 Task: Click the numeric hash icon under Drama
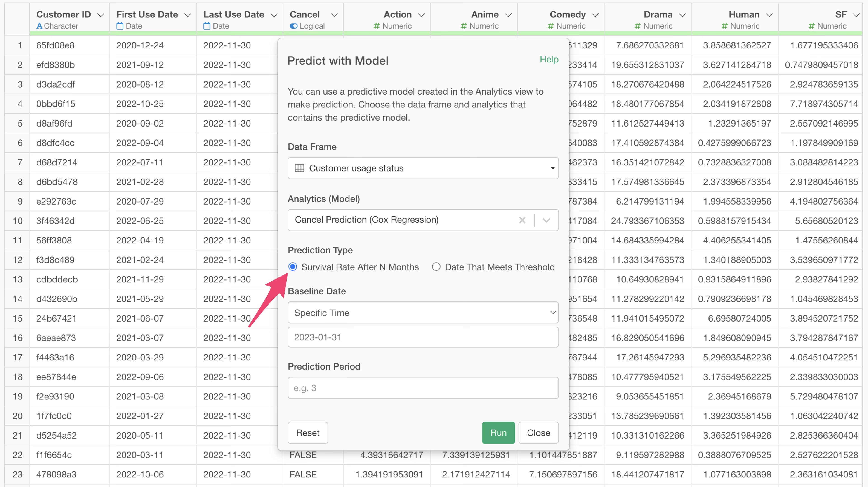coord(637,26)
